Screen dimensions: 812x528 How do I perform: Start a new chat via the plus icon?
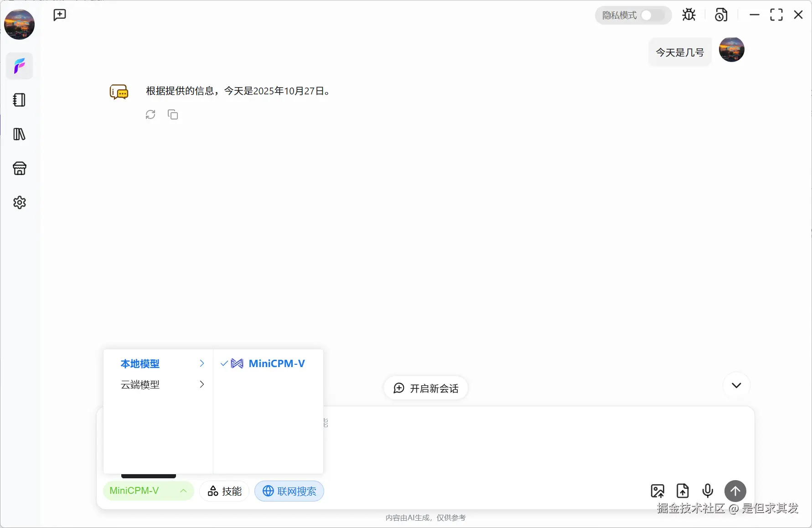(x=59, y=15)
